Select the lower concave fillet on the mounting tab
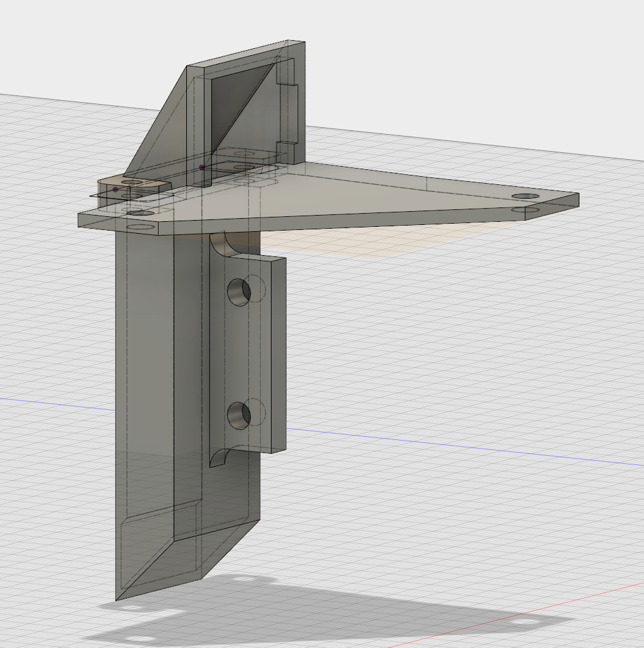The image size is (644, 648). tap(221, 456)
